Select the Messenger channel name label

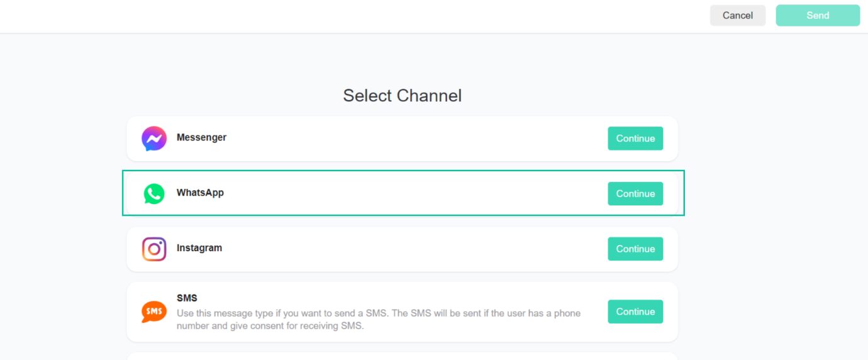point(201,137)
